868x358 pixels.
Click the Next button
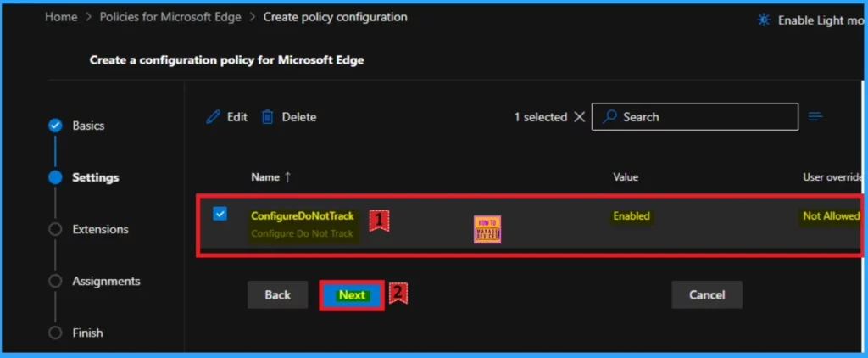tap(352, 295)
